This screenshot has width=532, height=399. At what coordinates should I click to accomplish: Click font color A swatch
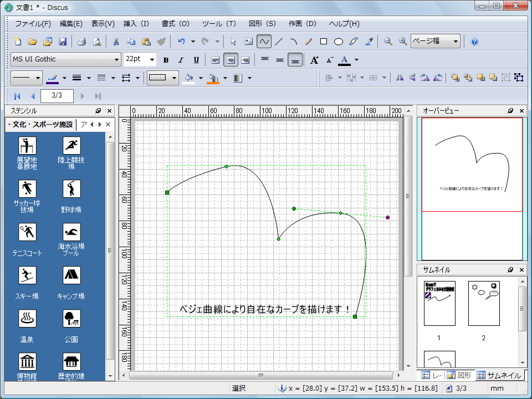(x=344, y=60)
